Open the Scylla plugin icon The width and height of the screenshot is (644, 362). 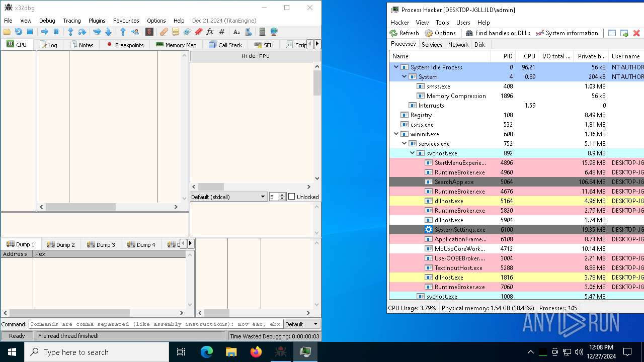click(x=149, y=32)
